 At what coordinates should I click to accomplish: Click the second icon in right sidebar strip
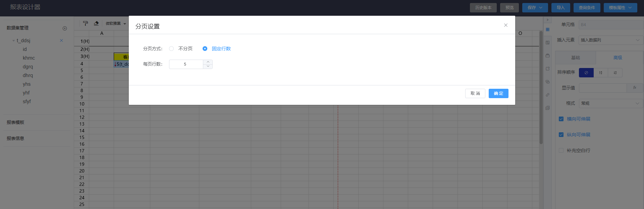[547, 43]
